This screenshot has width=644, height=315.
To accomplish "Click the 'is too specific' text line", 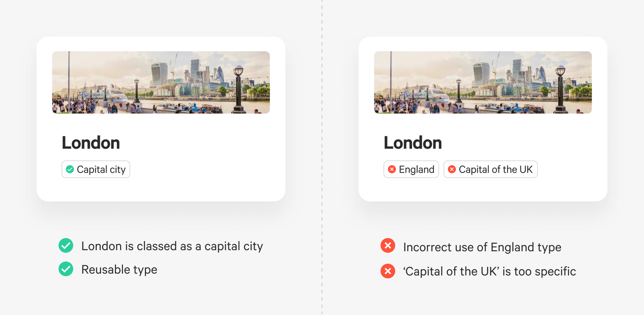I will (490, 271).
